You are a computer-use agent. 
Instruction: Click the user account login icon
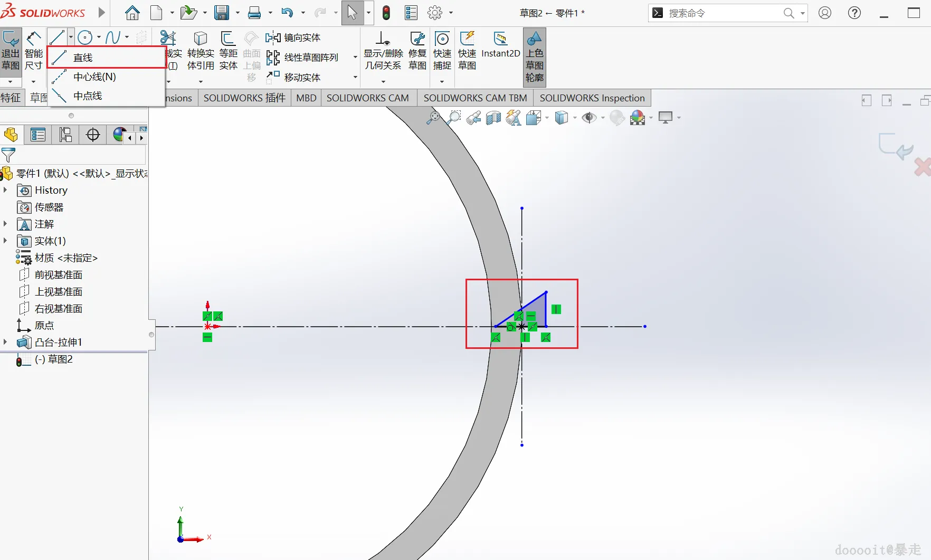point(825,13)
